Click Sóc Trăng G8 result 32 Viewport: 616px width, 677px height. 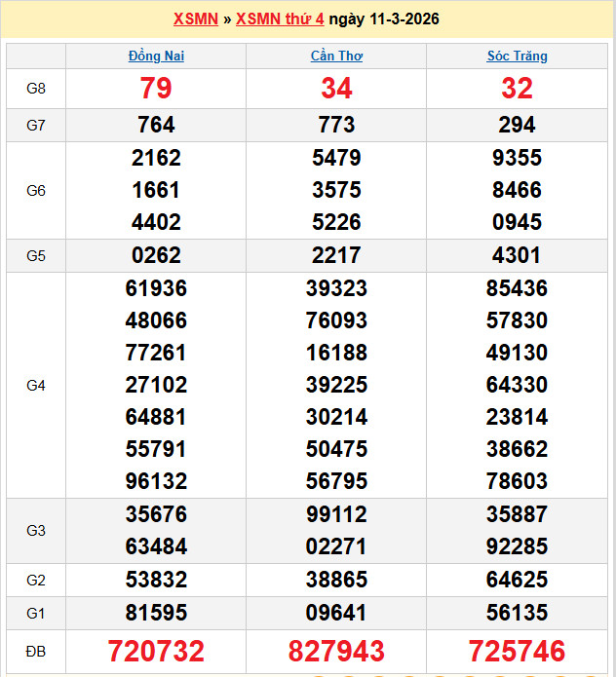pyautogui.click(x=517, y=89)
